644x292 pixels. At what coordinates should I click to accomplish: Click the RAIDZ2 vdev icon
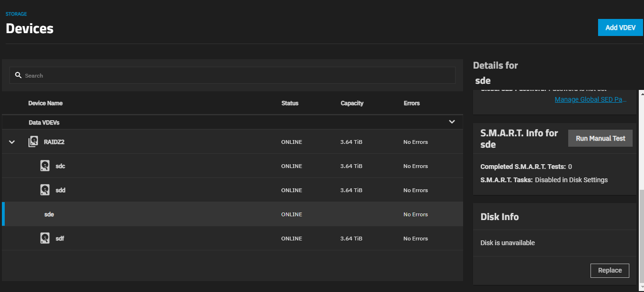pyautogui.click(x=33, y=142)
